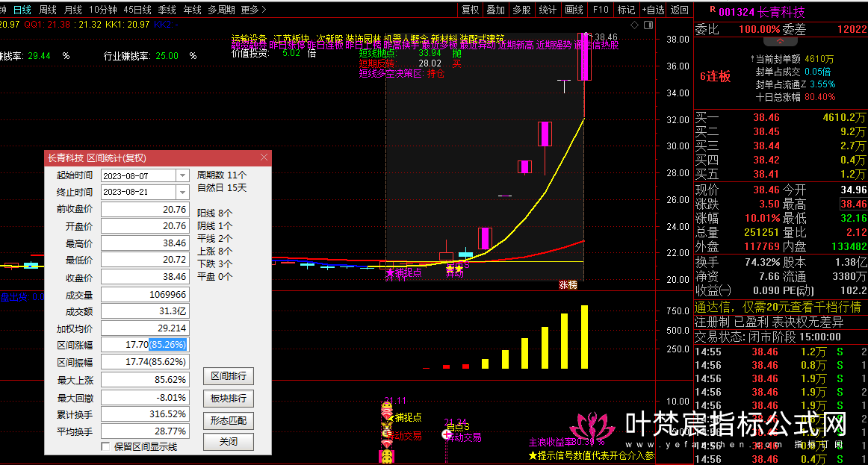Click the 6连板 label
This screenshot has height=465, width=868.
(715, 76)
